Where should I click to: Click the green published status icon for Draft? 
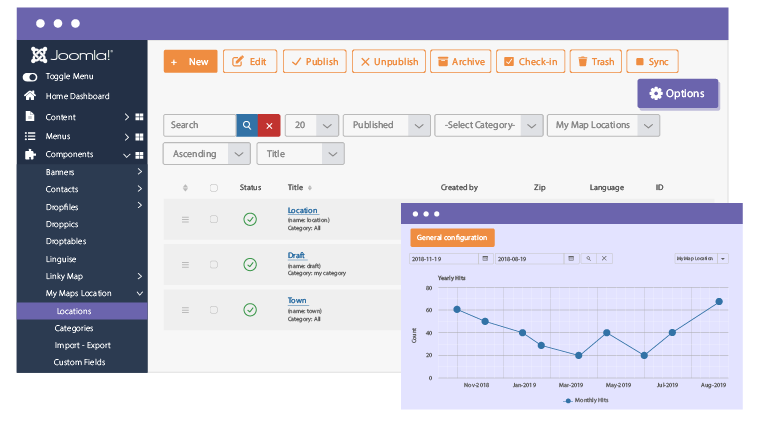[x=250, y=264]
